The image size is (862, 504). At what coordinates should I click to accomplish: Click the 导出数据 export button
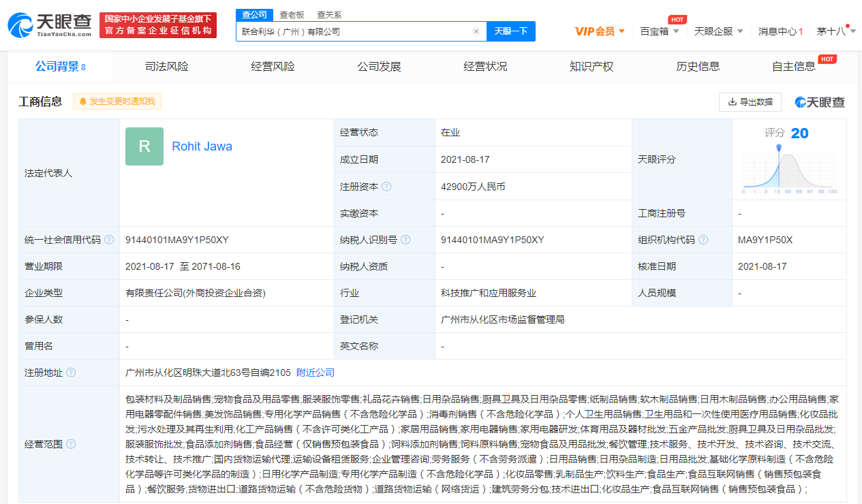pos(750,102)
